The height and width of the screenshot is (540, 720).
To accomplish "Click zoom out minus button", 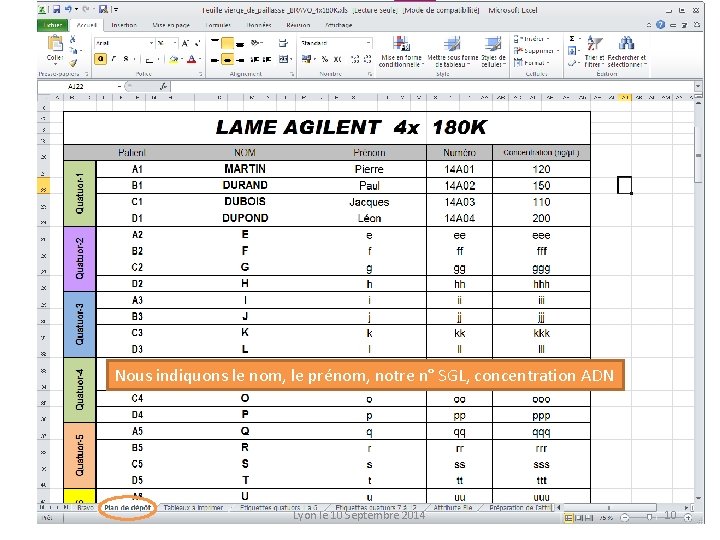I will [624, 518].
